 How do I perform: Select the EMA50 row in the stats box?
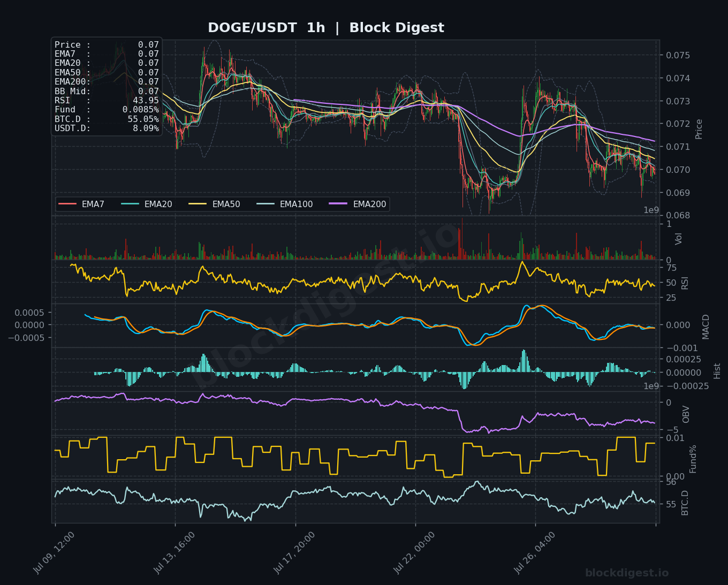(107, 73)
